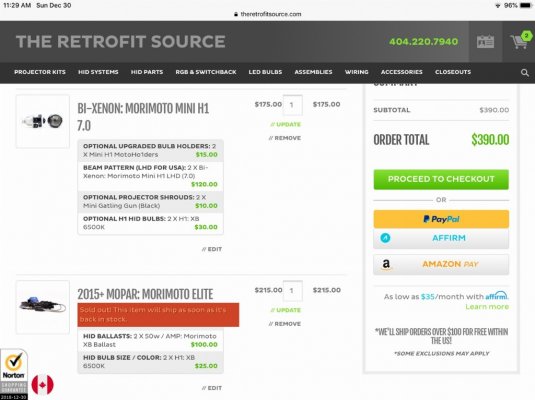This screenshot has height=400, width=535.
Task: Click the Amazon logo on Amazon Pay
Action: (386, 264)
